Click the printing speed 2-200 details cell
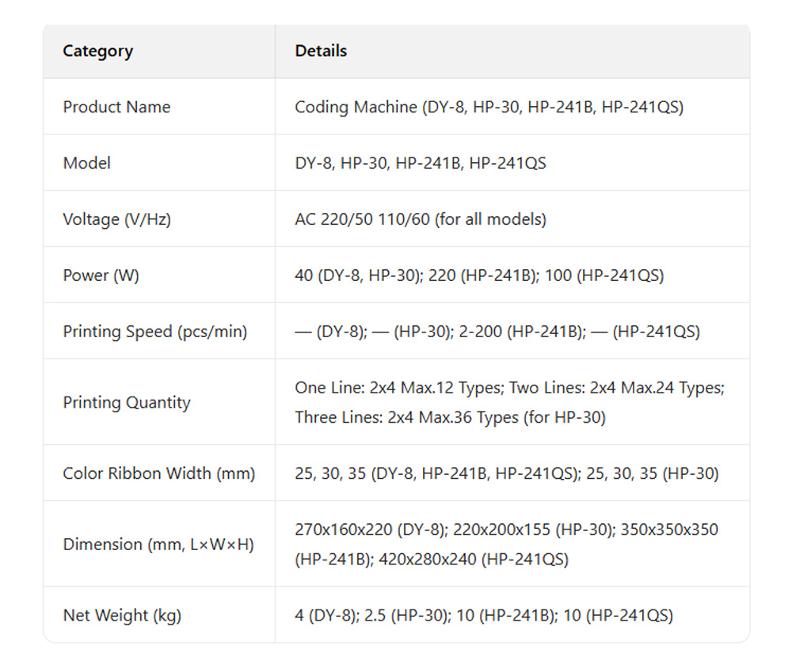Viewport: 792px width, 672px height. [x=497, y=332]
